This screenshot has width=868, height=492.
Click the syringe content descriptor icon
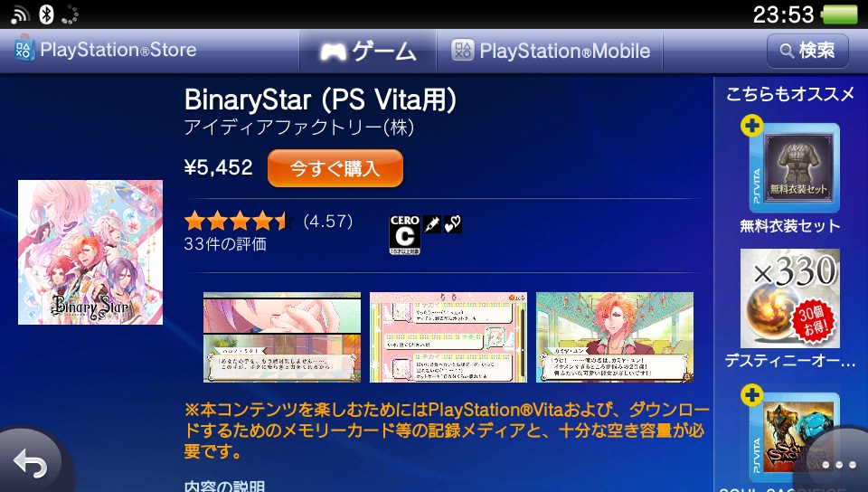[432, 223]
